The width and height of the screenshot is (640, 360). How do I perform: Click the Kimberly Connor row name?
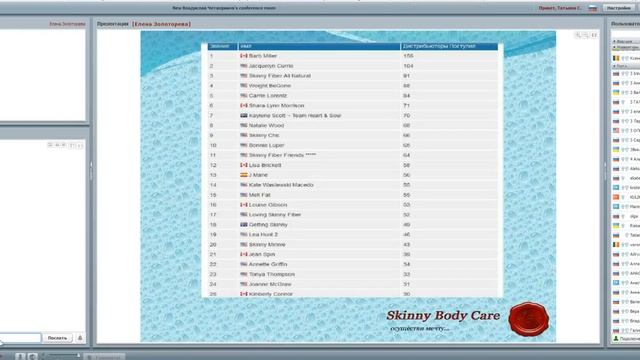(271, 294)
